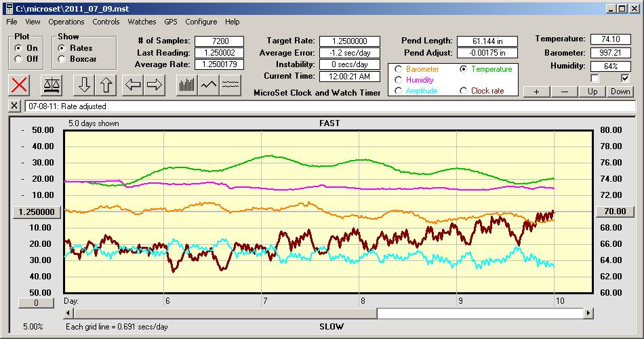
Task: Click the Humidity reading 64%
Action: tap(610, 66)
